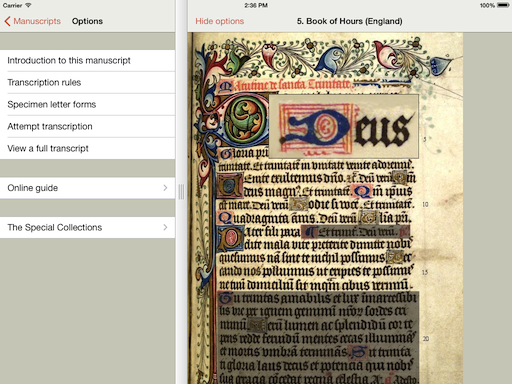The height and width of the screenshot is (384, 512).
Task: Expand The Special Collections chevron
Action: pyautogui.click(x=165, y=227)
